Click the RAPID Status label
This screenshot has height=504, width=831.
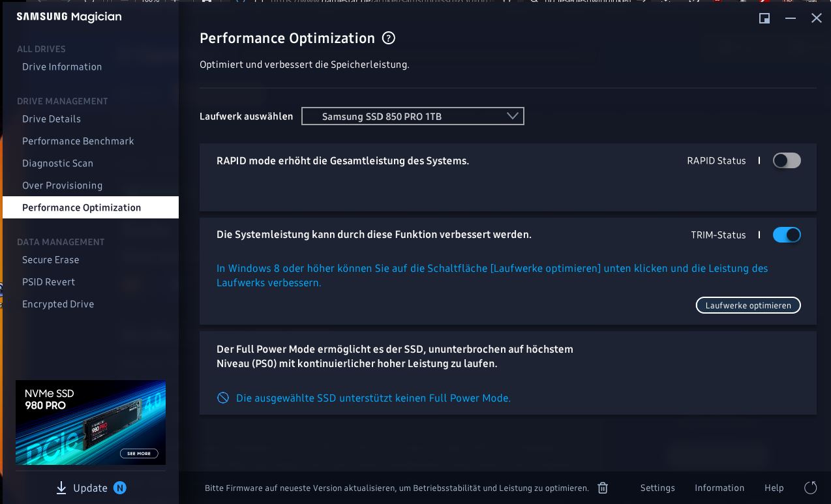716,160
